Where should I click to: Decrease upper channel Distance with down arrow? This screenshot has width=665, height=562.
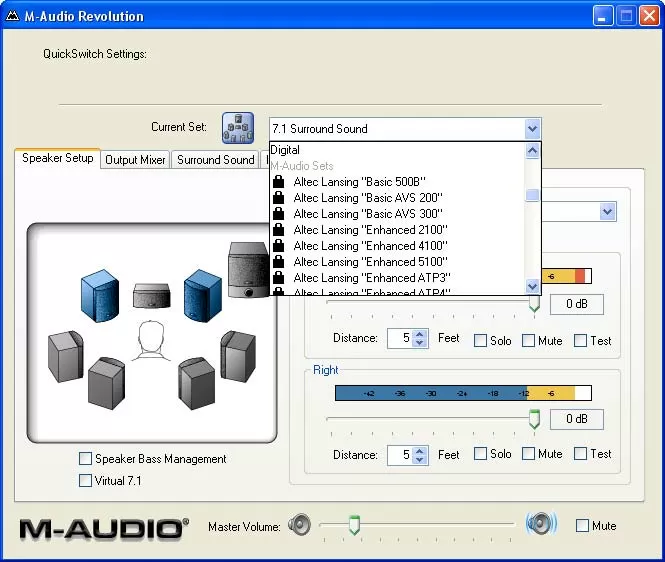(x=419, y=342)
